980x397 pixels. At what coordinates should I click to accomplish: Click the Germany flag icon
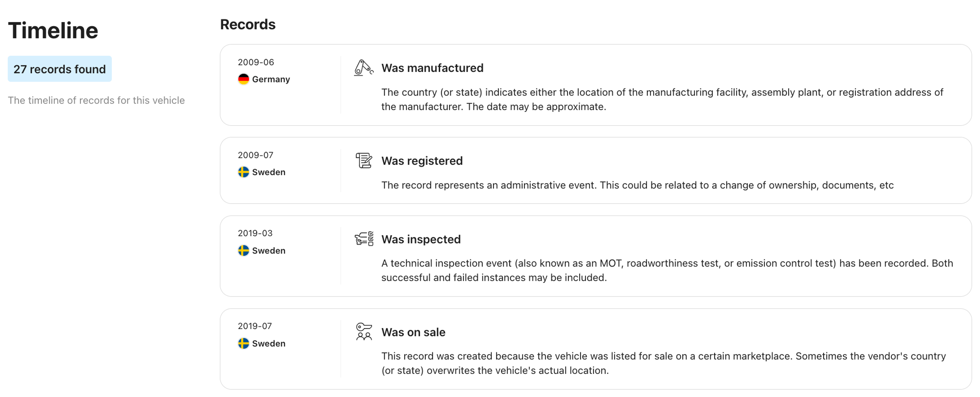pyautogui.click(x=243, y=79)
